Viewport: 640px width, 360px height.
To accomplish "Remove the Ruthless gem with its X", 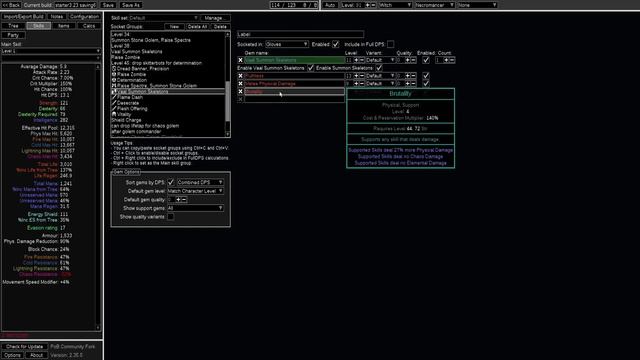I will click(240, 76).
